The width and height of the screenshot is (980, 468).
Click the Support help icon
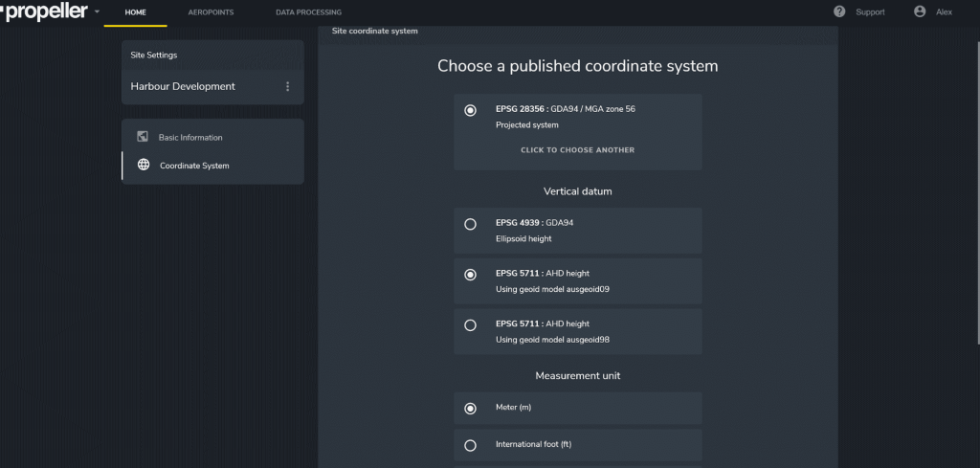click(x=839, y=11)
